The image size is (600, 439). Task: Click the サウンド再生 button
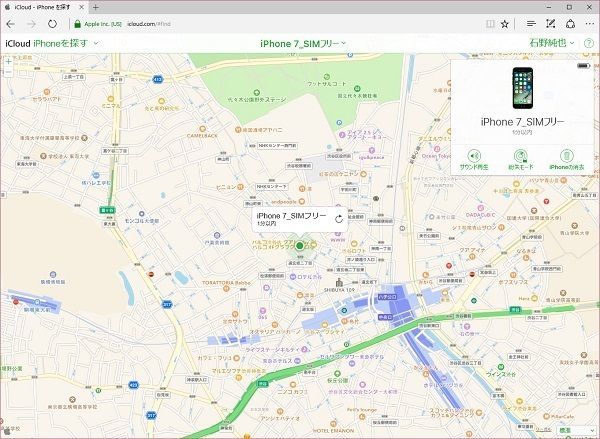pos(474,160)
